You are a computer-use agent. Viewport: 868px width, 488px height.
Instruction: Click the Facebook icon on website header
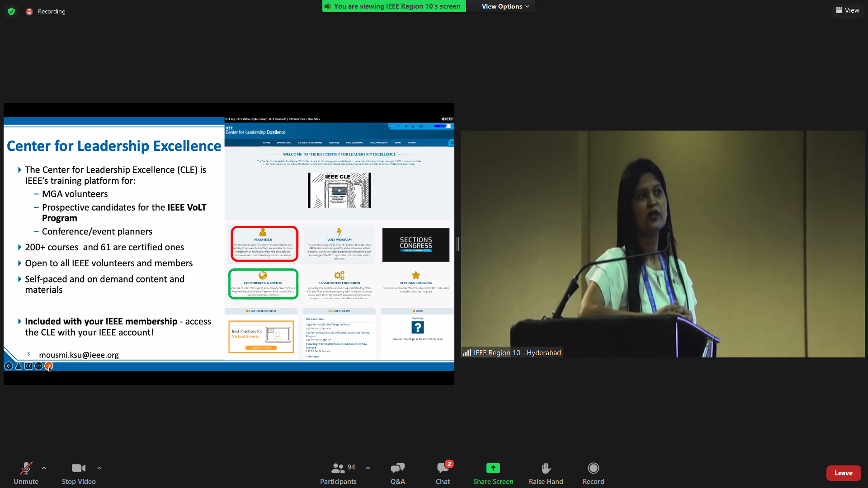(399, 127)
